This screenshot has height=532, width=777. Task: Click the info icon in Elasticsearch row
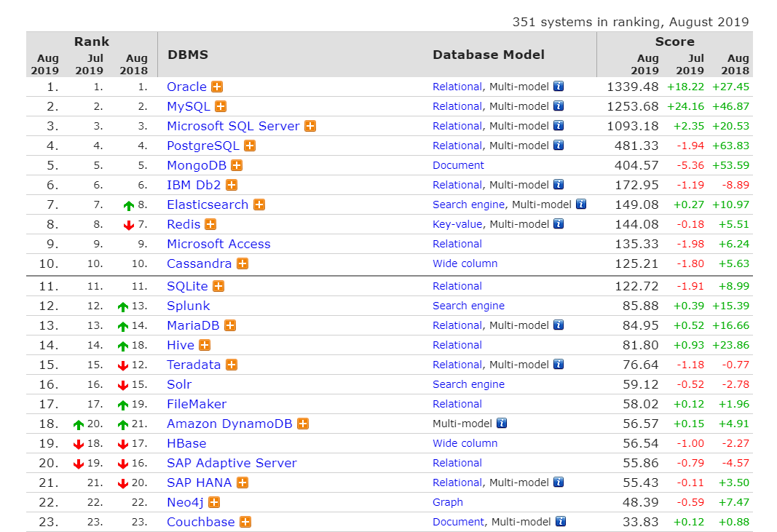point(581,205)
